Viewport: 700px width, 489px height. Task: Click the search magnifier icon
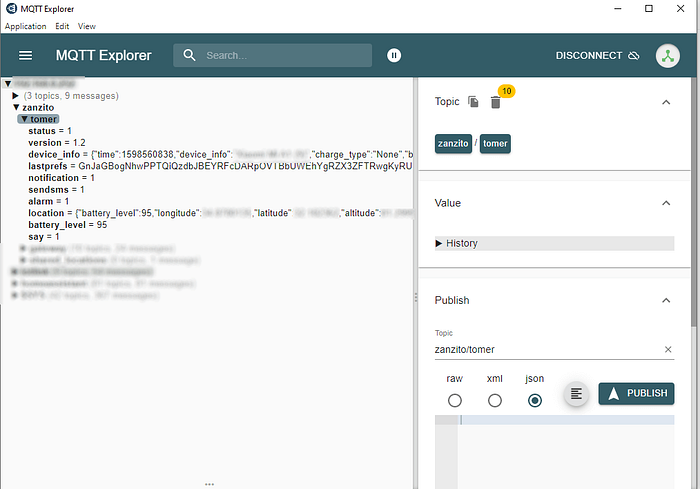(189, 55)
